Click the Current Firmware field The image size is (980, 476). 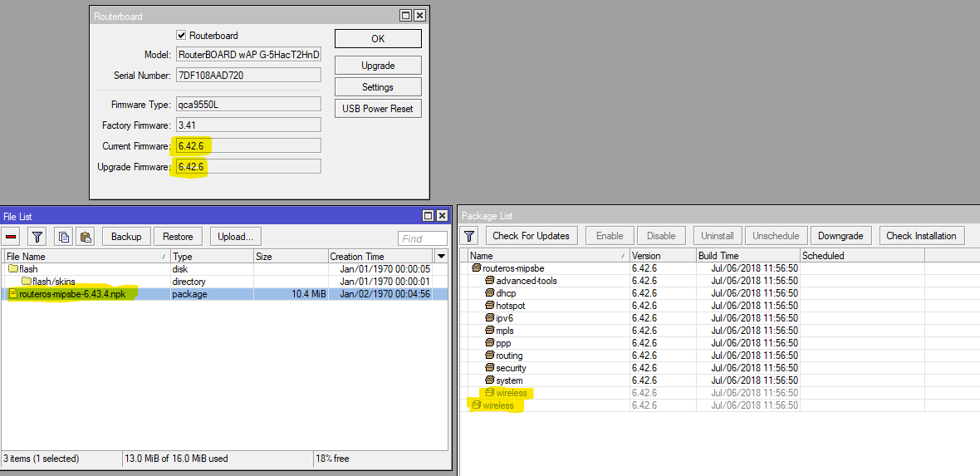249,145
